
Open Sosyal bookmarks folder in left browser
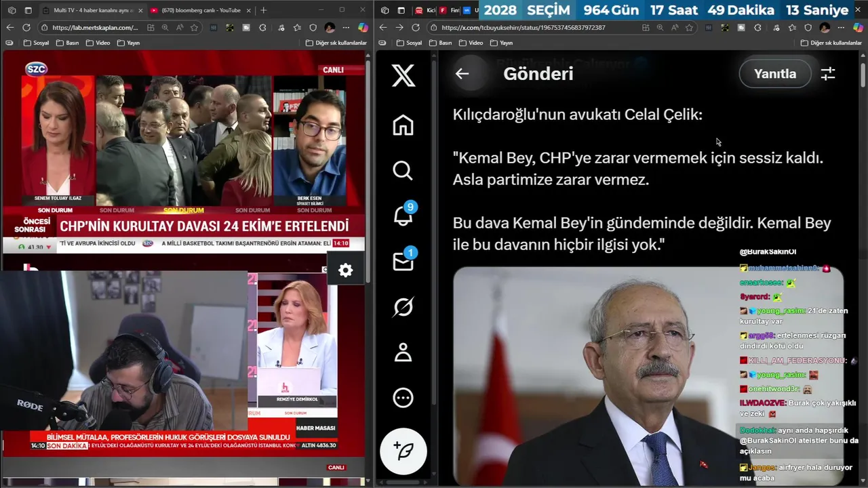pyautogui.click(x=36, y=43)
